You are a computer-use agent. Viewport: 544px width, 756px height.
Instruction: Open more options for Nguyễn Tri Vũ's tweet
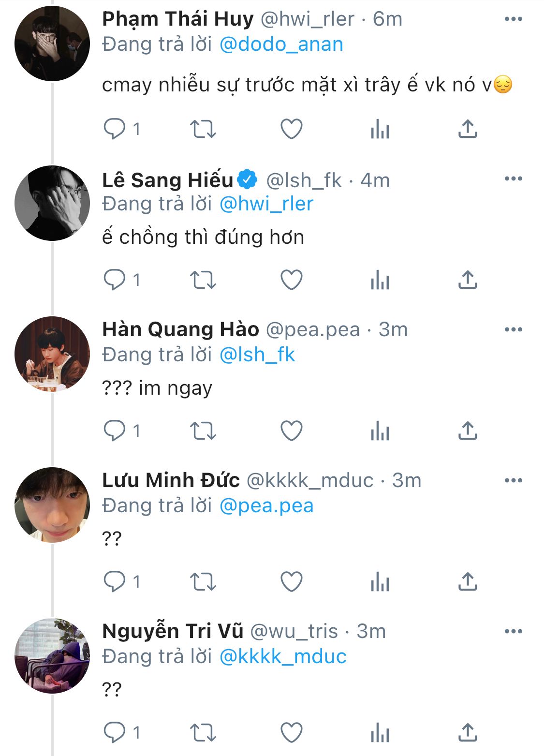(513, 632)
